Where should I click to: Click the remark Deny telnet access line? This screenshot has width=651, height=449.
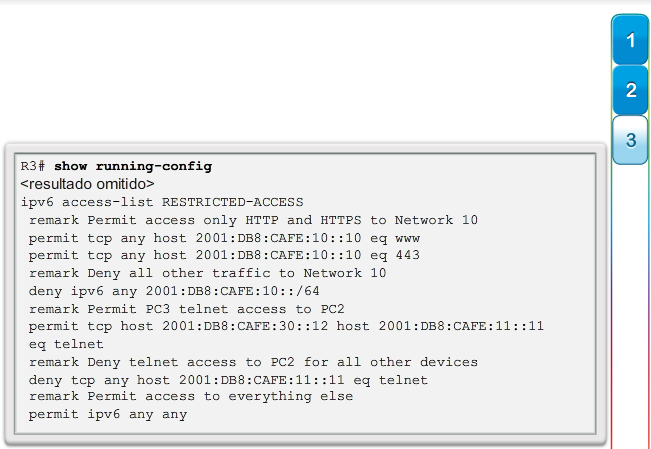(x=254, y=362)
